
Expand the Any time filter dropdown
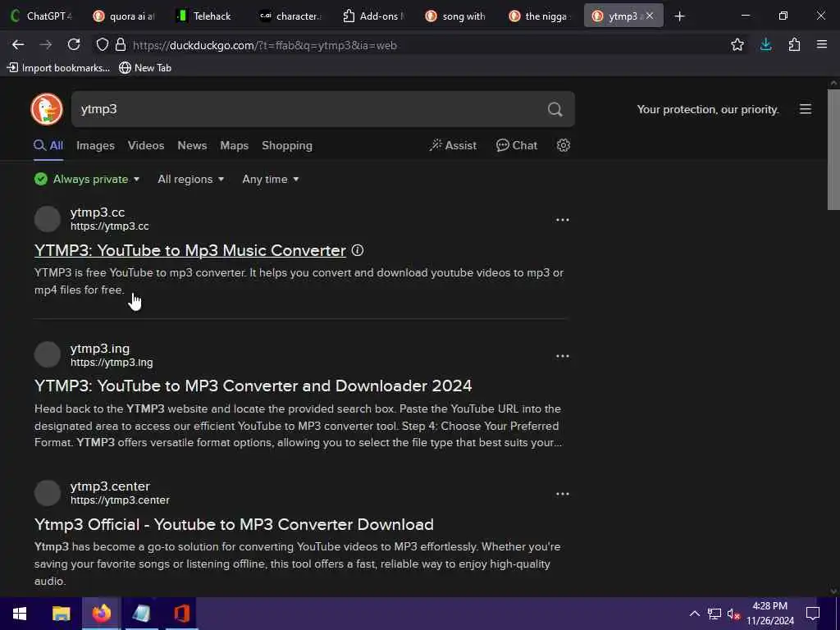point(271,179)
